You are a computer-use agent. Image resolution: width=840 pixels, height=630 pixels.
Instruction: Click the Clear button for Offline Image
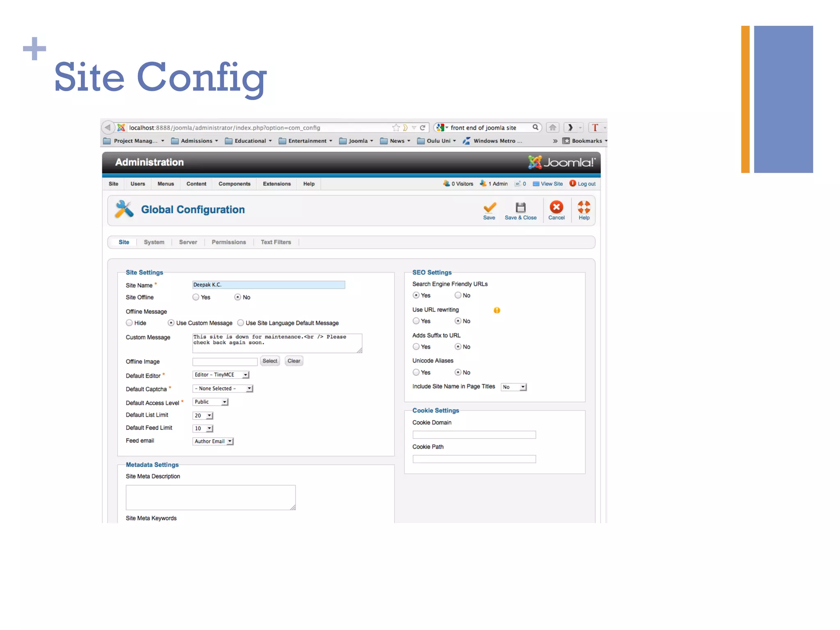coord(294,361)
